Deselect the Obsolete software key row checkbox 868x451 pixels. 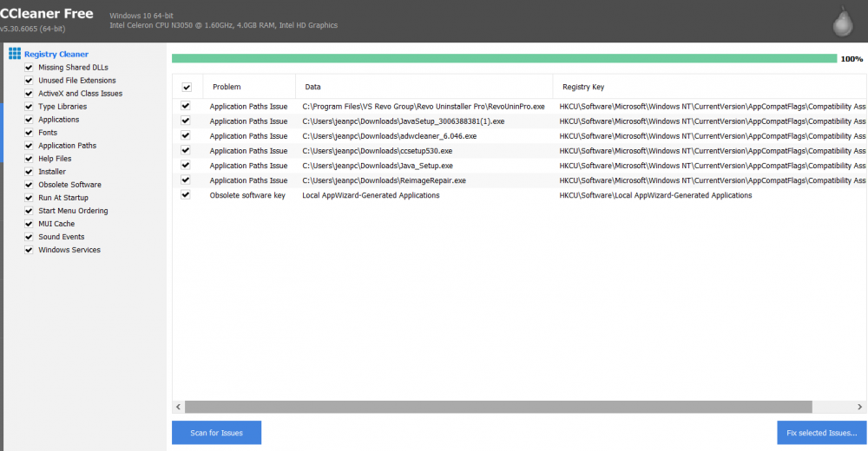[186, 195]
